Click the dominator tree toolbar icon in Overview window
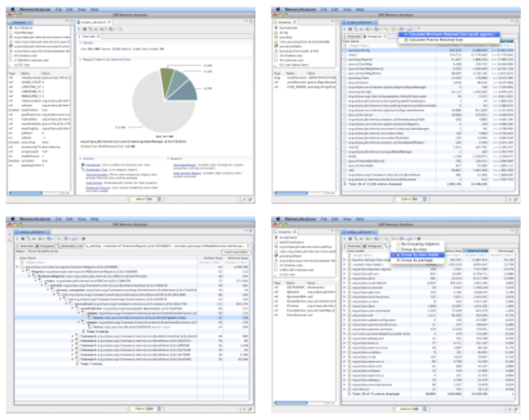Screen dimensions: 529x420 [x=91, y=29]
